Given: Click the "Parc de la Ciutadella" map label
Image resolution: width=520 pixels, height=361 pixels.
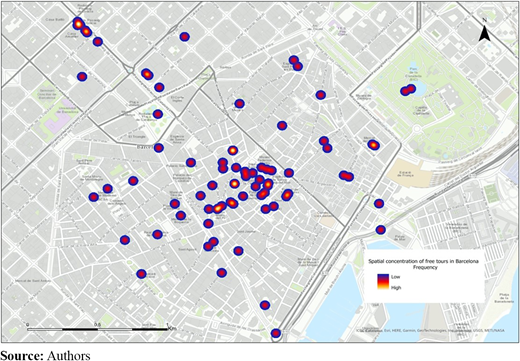Looking at the screenshot, I should (413, 74).
